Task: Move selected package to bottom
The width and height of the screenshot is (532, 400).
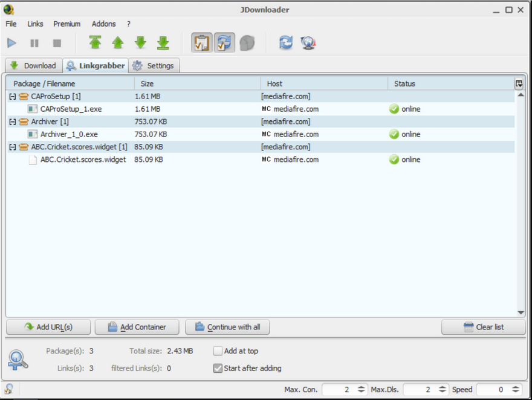Action: pos(163,43)
